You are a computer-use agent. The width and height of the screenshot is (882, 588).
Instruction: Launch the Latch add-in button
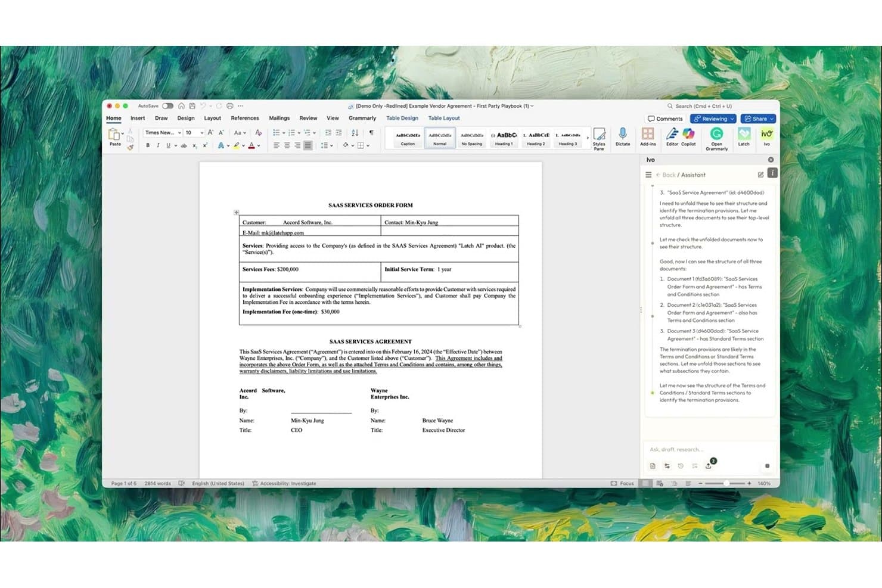744,136
